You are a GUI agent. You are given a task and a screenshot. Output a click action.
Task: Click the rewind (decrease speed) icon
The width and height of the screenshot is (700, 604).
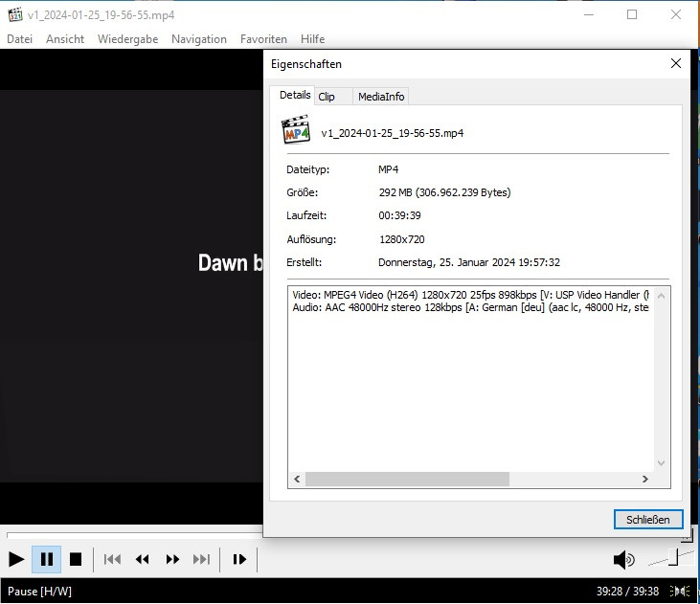[143, 559]
